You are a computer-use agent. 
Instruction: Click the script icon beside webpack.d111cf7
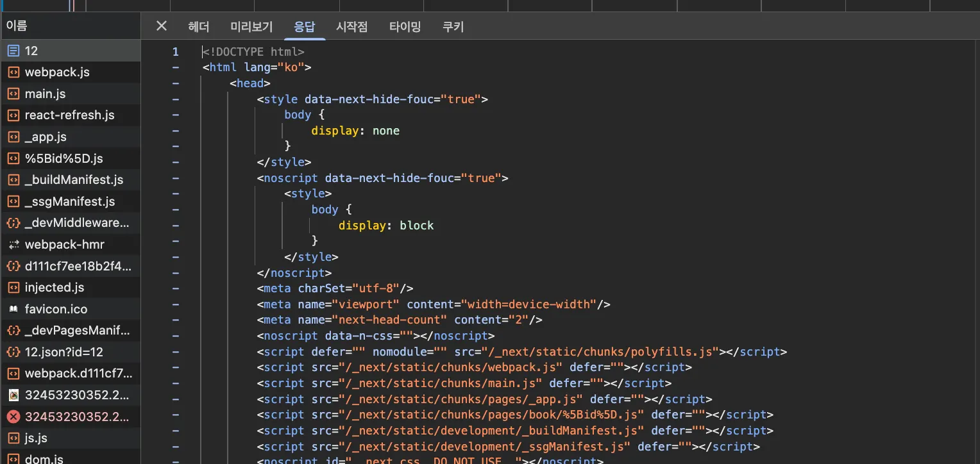[13, 374]
